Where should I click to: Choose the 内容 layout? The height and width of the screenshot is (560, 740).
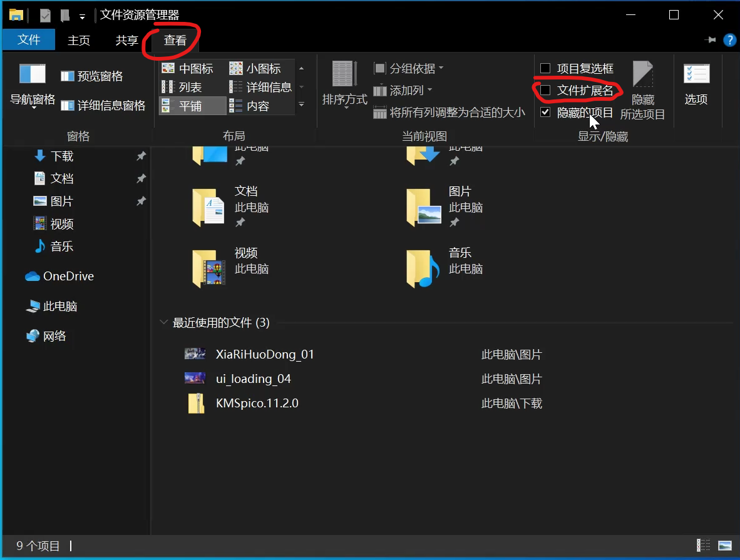[250, 106]
